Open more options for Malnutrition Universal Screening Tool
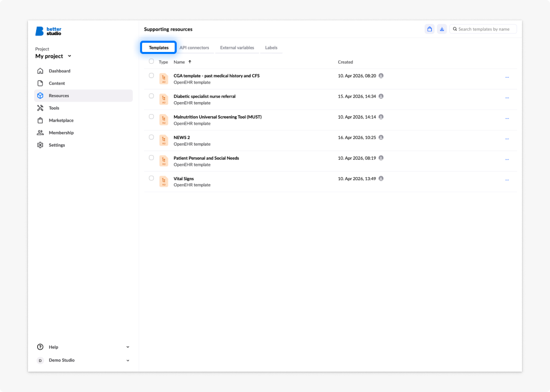 coord(507,119)
